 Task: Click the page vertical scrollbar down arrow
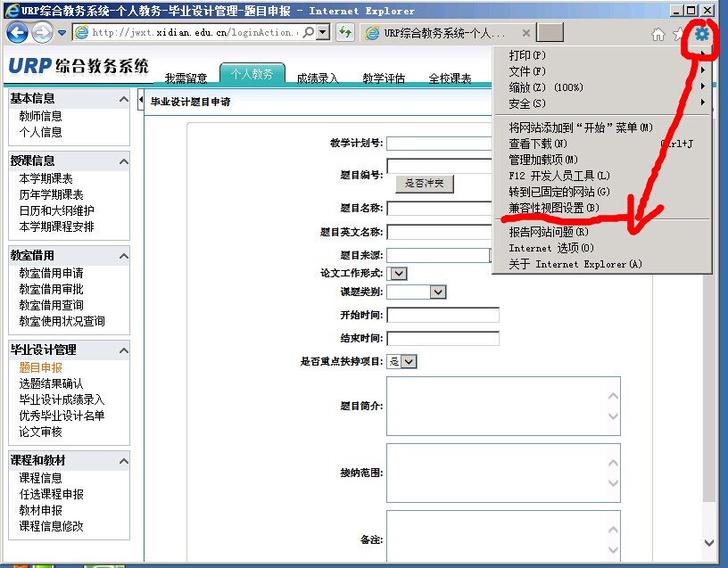pos(709,542)
